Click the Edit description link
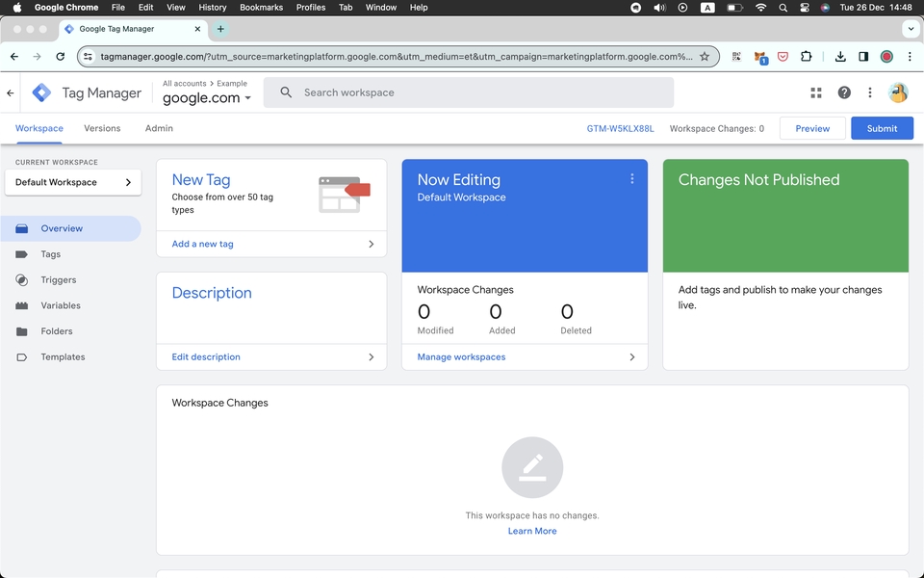Viewport: 924px width, 578px height. tap(206, 356)
